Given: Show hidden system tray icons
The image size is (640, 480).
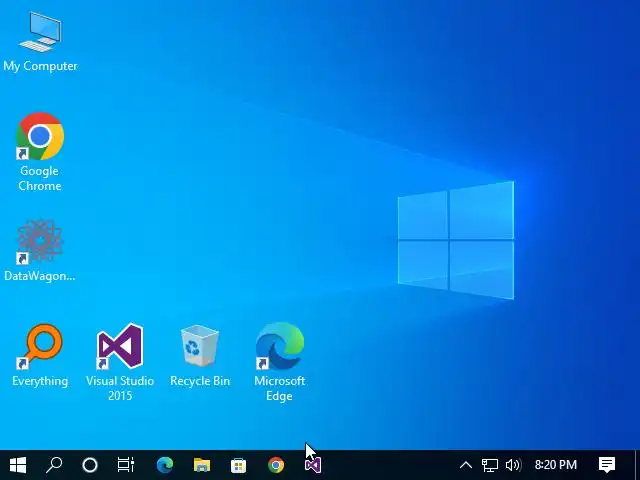Looking at the screenshot, I should 466,465.
